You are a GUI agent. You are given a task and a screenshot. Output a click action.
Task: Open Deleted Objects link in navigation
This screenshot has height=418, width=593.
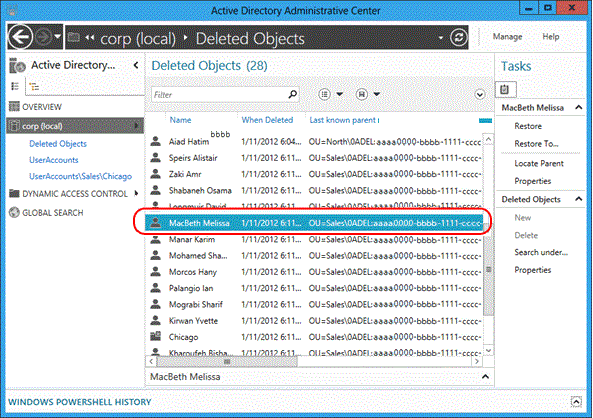tap(58, 144)
